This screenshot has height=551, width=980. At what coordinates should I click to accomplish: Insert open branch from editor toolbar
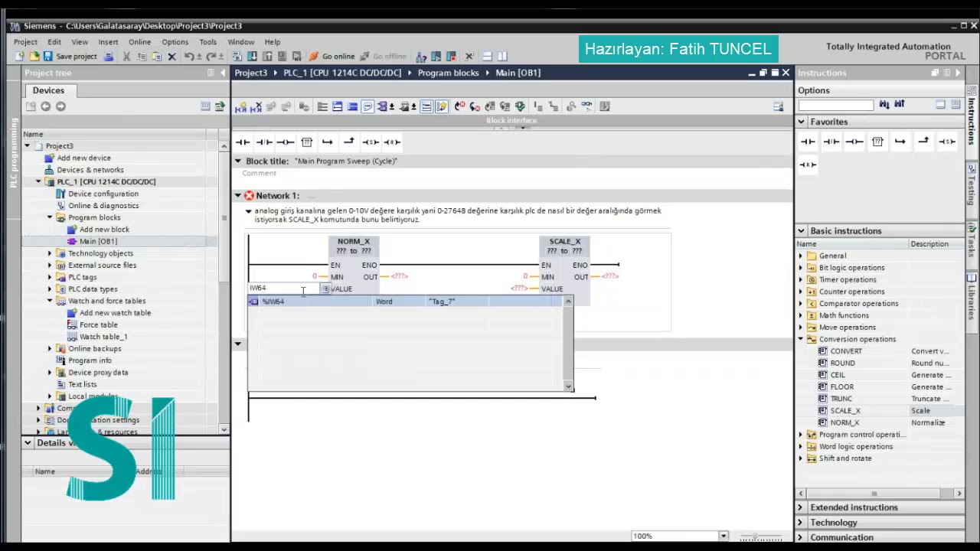pyautogui.click(x=327, y=142)
